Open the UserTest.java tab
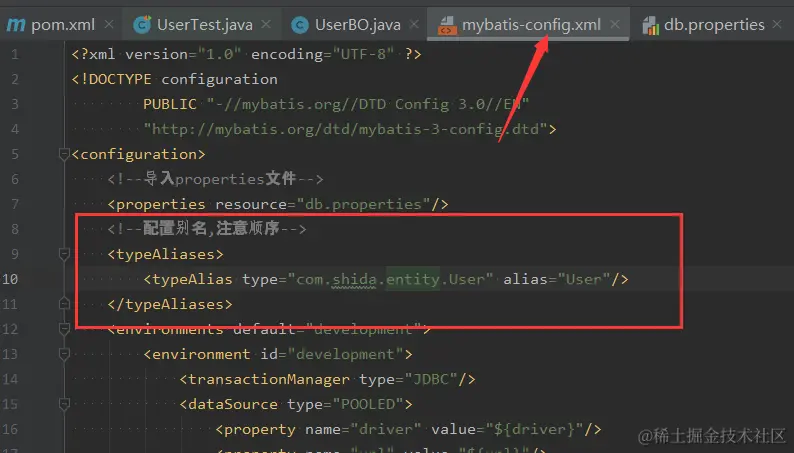Image resolution: width=794 pixels, height=453 pixels. click(x=205, y=24)
